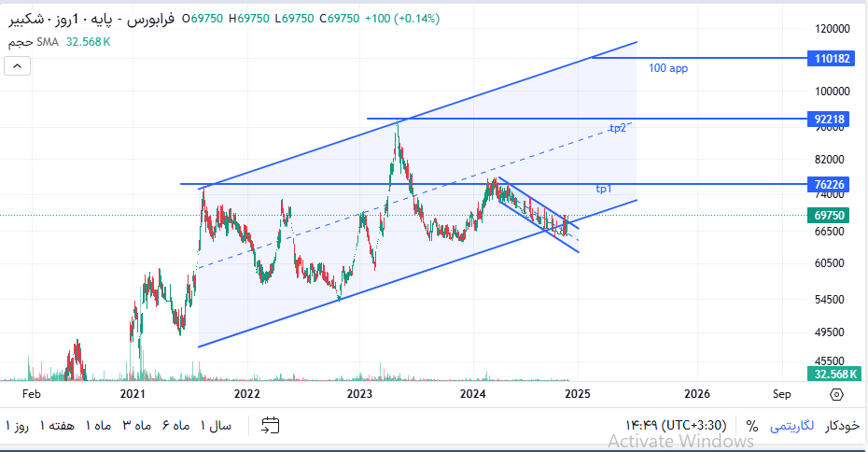The width and height of the screenshot is (868, 452).
Task: Click the حجم SMA volume indicator legend
Action: click(34, 42)
